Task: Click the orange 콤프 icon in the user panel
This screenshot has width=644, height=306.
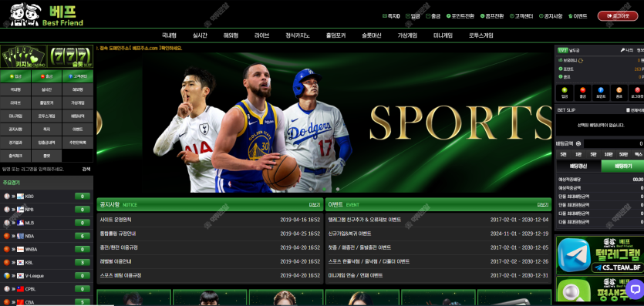Action: pos(619,90)
